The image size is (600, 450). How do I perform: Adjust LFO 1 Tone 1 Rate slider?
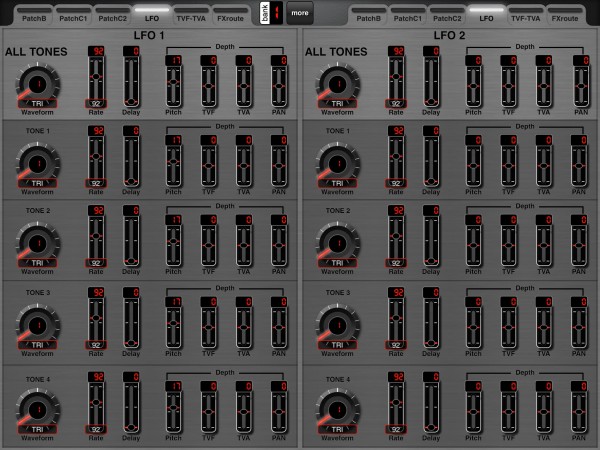coord(96,158)
